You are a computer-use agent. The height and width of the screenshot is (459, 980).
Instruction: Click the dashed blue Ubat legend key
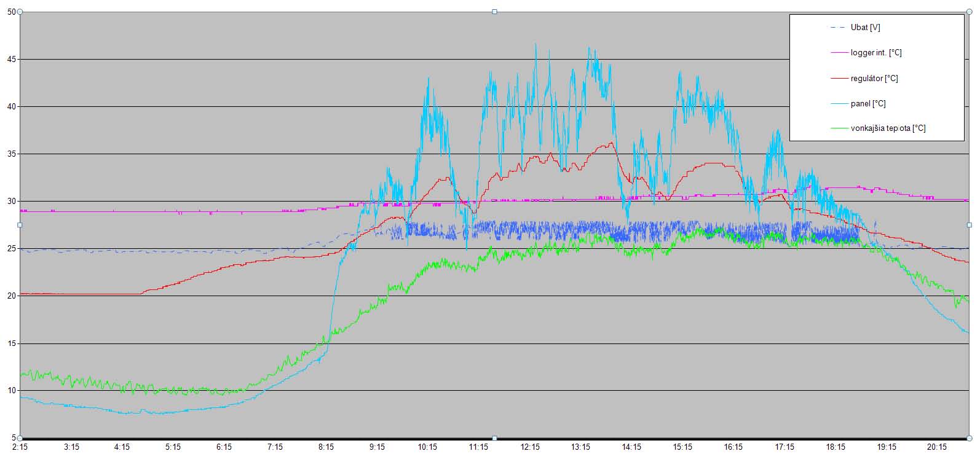click(x=839, y=28)
